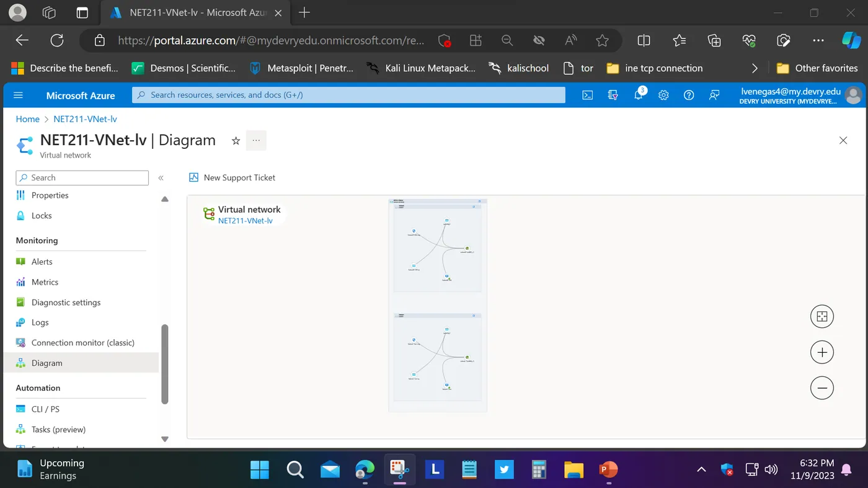Viewport: 868px width, 488px height.
Task: Open taskbar Search
Action: 295,469
